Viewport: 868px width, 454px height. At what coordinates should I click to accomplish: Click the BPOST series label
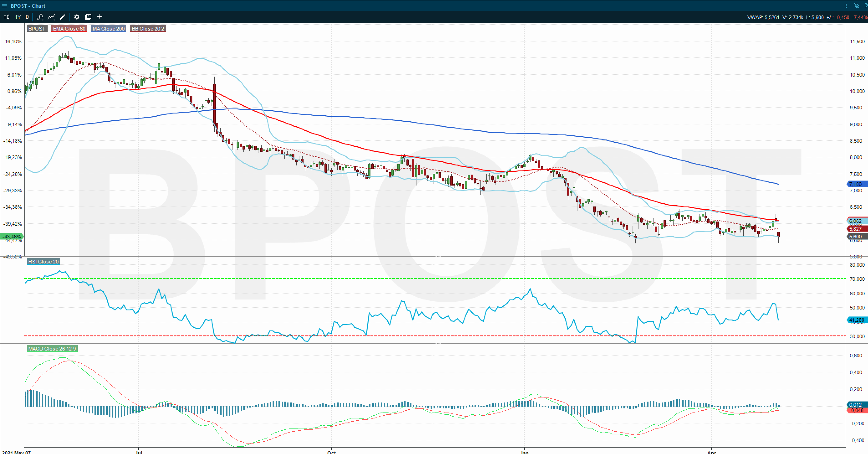tap(37, 29)
